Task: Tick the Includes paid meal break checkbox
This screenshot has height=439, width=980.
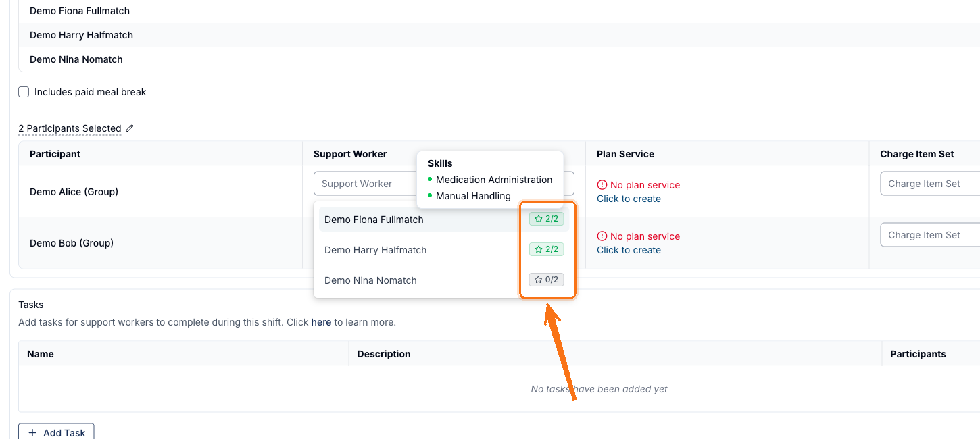Action: click(24, 92)
